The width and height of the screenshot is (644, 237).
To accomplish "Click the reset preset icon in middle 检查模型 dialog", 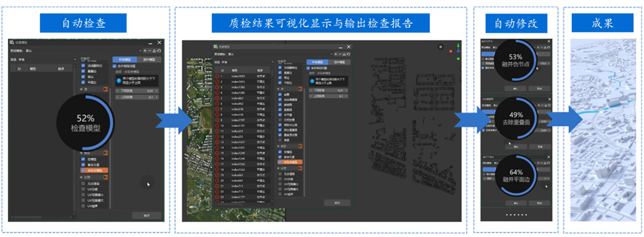I will (348, 54).
